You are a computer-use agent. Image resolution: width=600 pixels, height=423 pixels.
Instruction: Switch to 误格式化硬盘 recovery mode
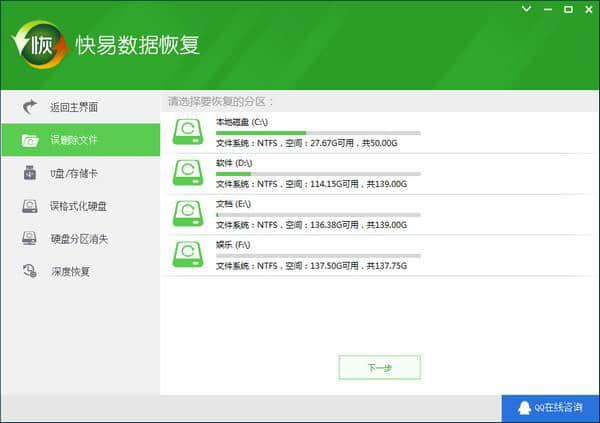tap(80, 206)
